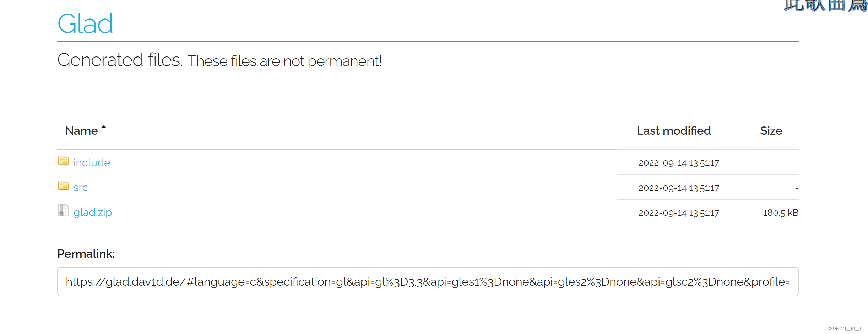
Task: Open the src folder link
Action: [x=81, y=188]
